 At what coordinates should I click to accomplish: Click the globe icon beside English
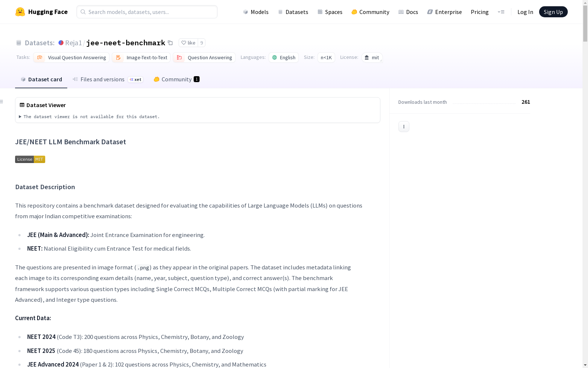click(x=275, y=57)
